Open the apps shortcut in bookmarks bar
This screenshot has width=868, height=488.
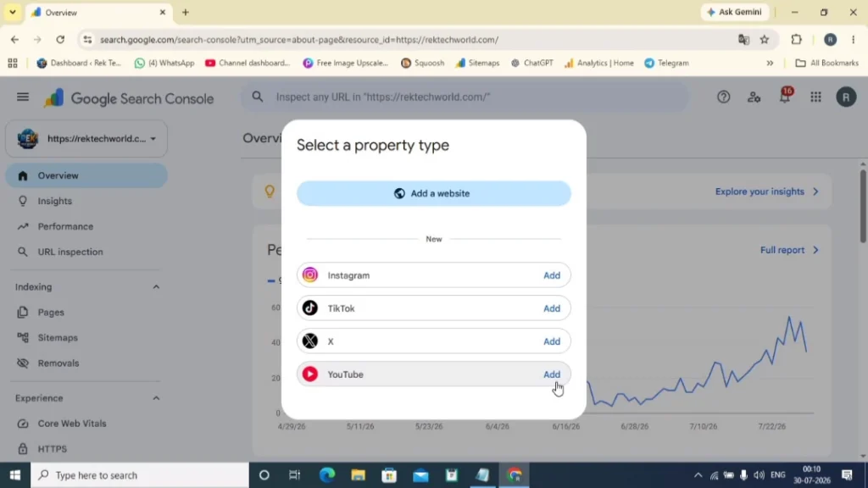point(12,63)
